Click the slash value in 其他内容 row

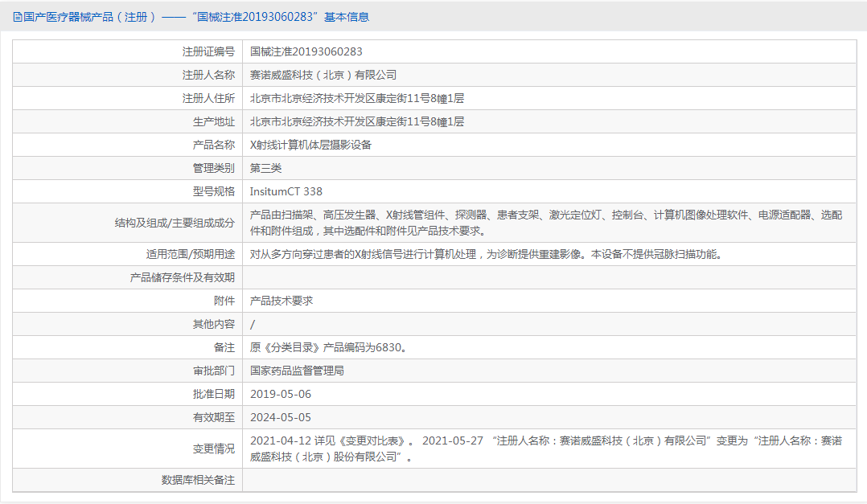(x=253, y=325)
